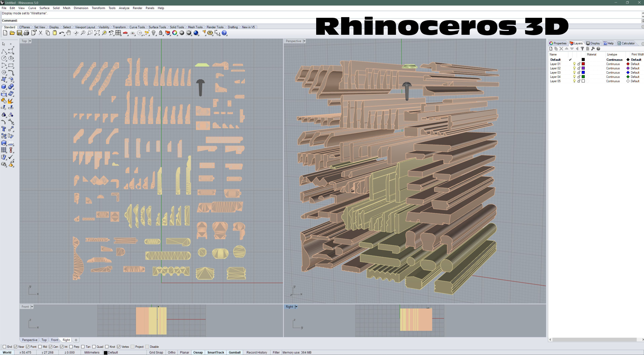This screenshot has width=644, height=355.
Task: Click the Filter button in status bar
Action: 276,352
